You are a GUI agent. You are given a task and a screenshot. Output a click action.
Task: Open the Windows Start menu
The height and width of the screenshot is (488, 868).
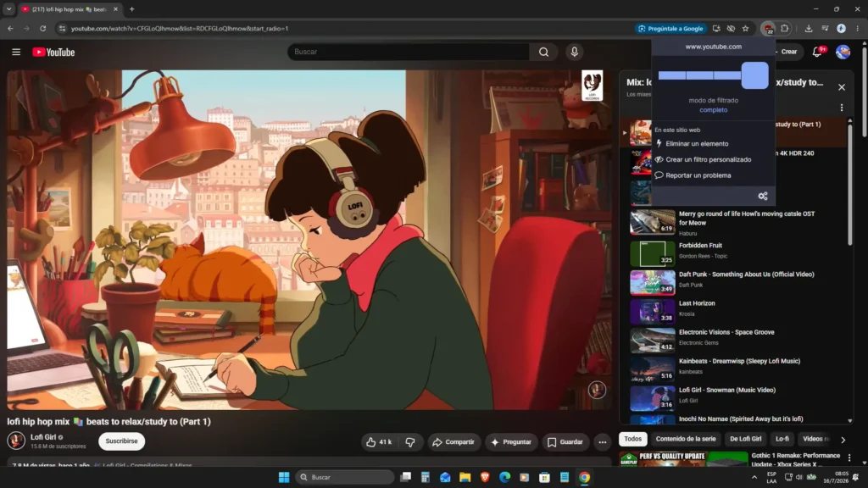(284, 477)
